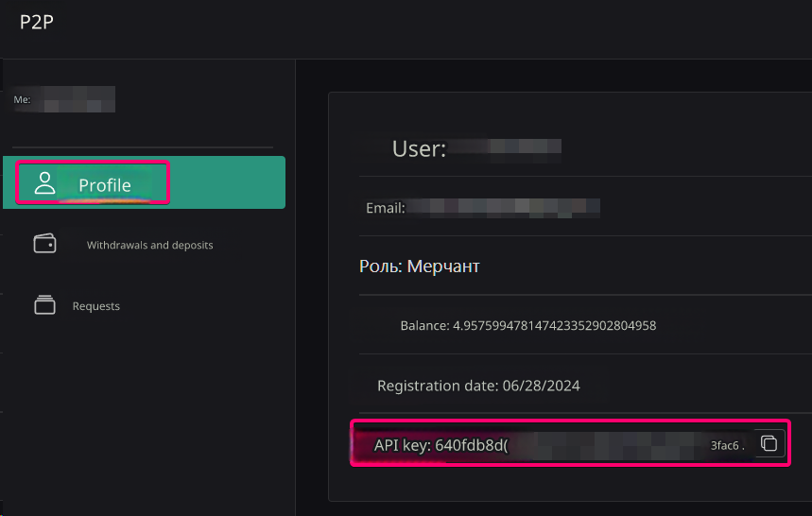
Task: Click the Registration date 06/28/2024 text
Action: [x=478, y=386]
